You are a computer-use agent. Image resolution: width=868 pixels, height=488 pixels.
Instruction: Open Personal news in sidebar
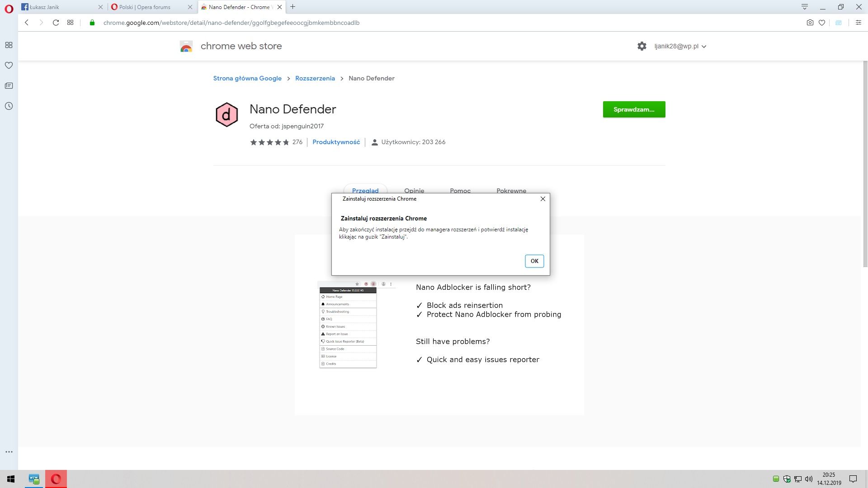point(9,86)
